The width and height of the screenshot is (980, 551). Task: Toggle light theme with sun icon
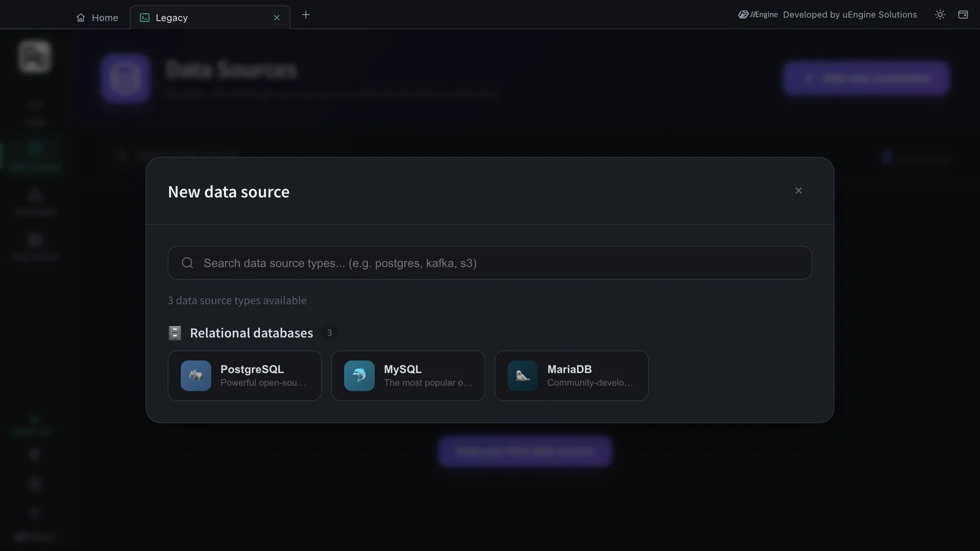[x=940, y=15]
